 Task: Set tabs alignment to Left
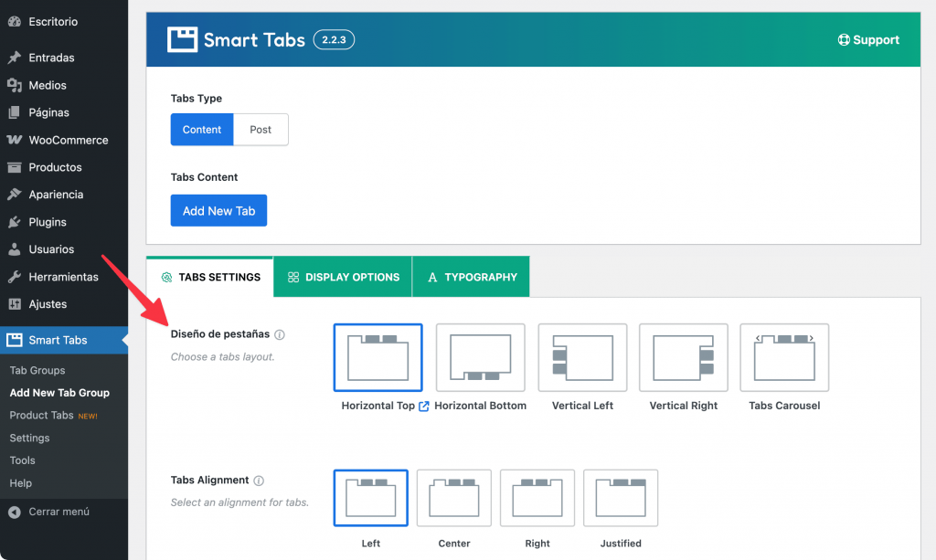371,498
